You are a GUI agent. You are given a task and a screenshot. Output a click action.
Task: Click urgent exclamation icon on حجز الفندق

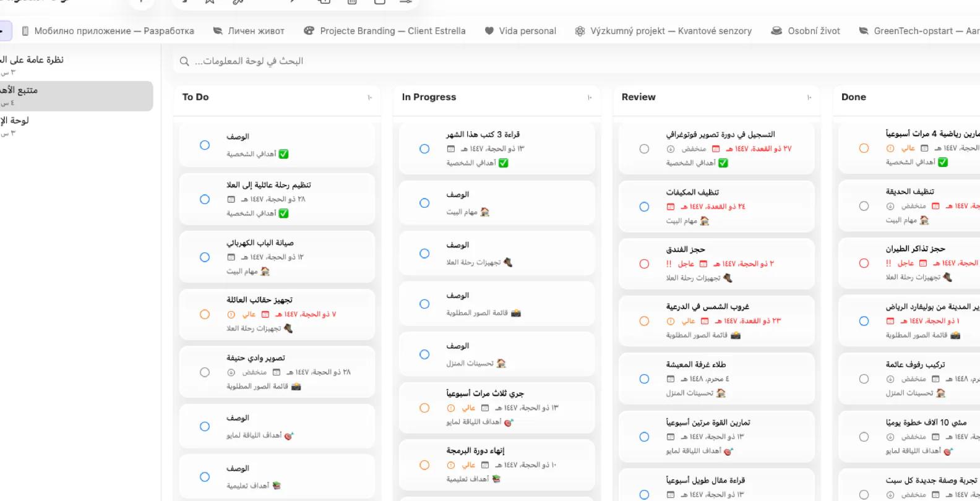[x=669, y=264]
